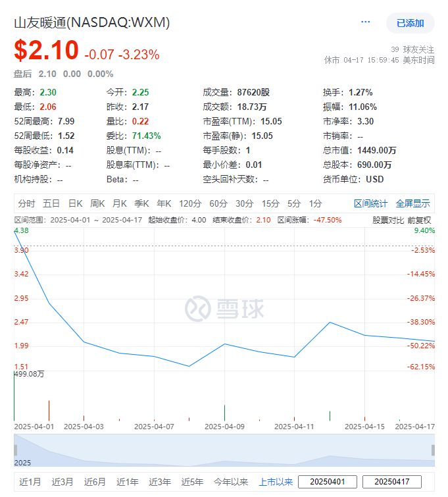Click the 39 球友关注 followers text
The height and width of the screenshot is (497, 448).
click(x=412, y=49)
